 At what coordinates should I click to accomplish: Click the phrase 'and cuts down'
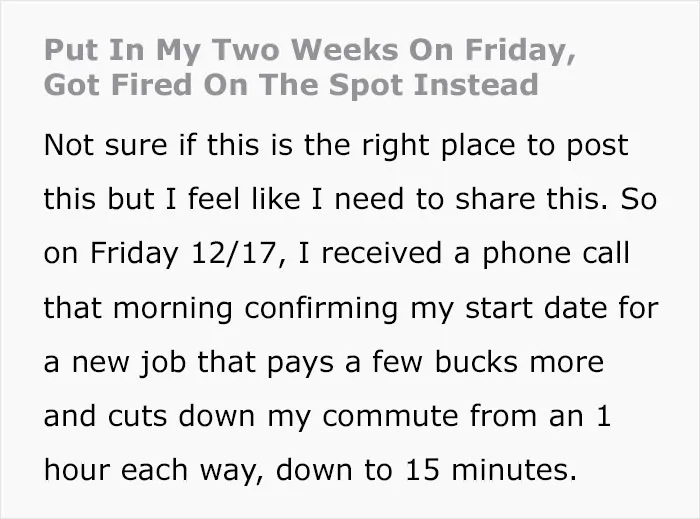pos(150,416)
